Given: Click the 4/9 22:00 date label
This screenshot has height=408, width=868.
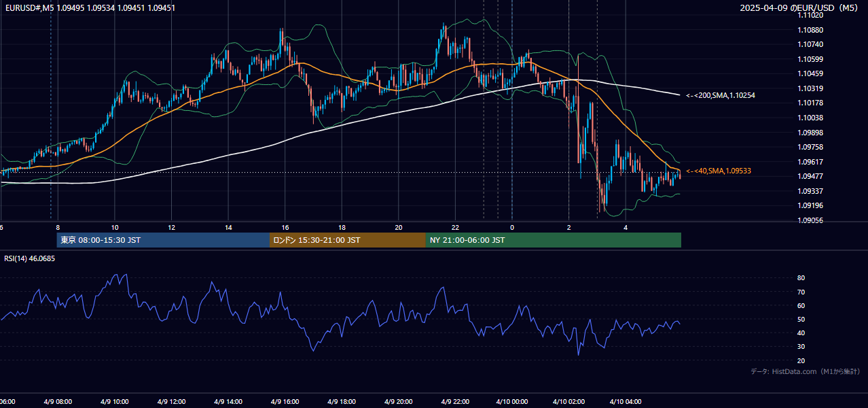Looking at the screenshot, I should tap(455, 402).
